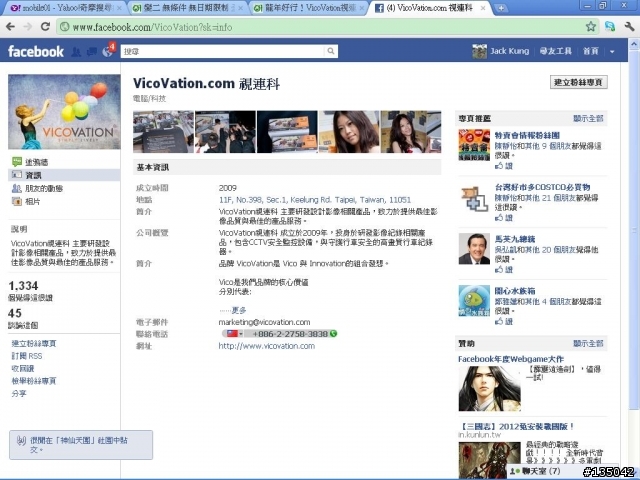Click the 馬英九總統 page thumbnail
The image size is (640, 480).
tap(474, 249)
